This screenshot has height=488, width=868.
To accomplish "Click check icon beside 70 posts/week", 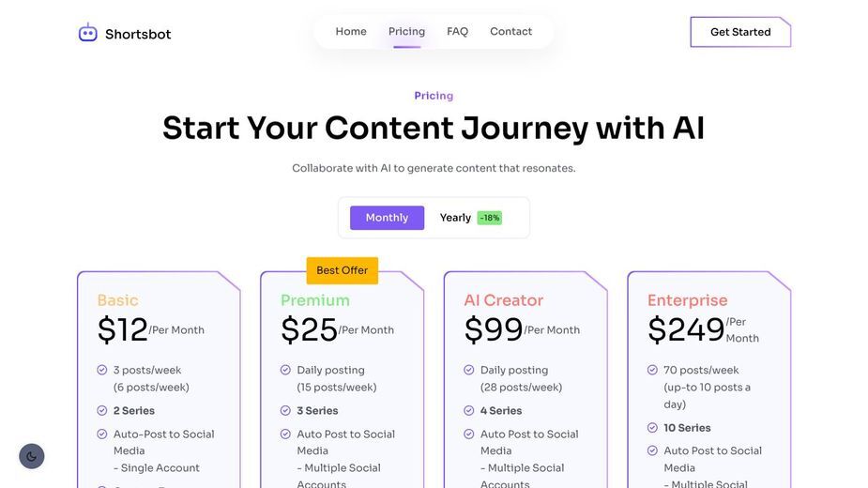I will [653, 370].
